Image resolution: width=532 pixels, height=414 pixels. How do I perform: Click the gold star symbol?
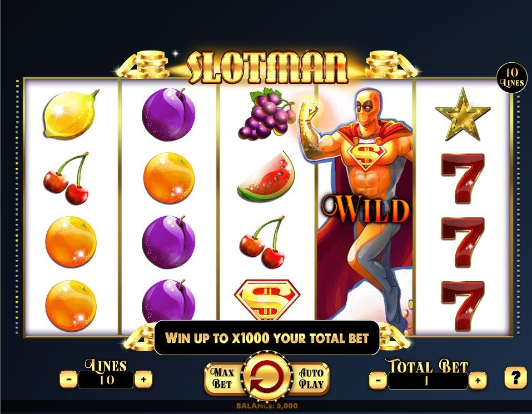click(x=463, y=114)
